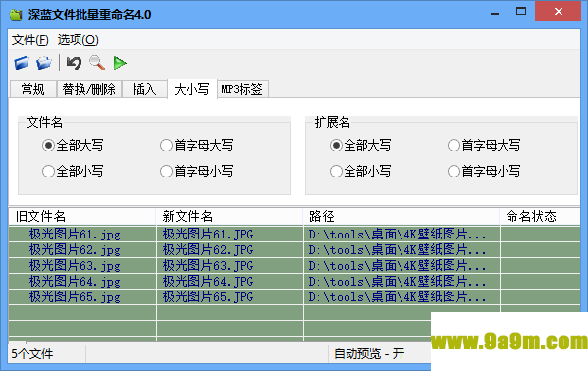Click new name 极光图片61.JPG
588x371 pixels.
pos(208,235)
